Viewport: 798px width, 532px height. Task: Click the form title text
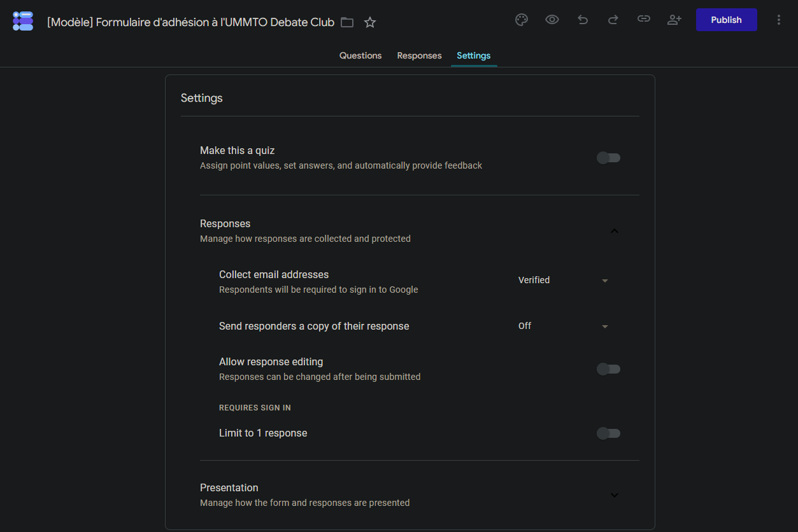(x=191, y=22)
